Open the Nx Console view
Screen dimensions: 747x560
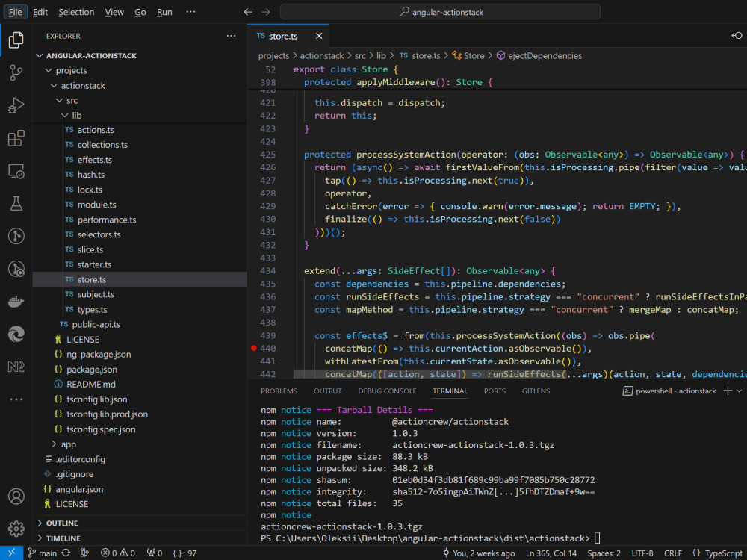pos(16,367)
